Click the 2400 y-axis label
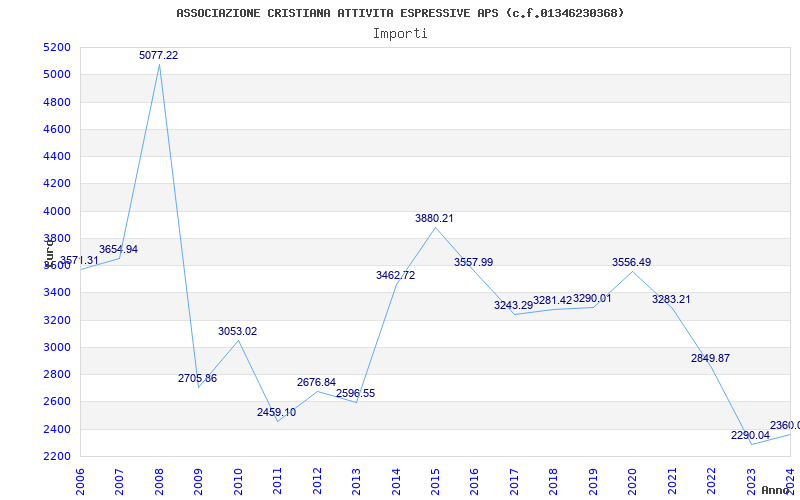Screen dimensions: 800x500 point(57,429)
